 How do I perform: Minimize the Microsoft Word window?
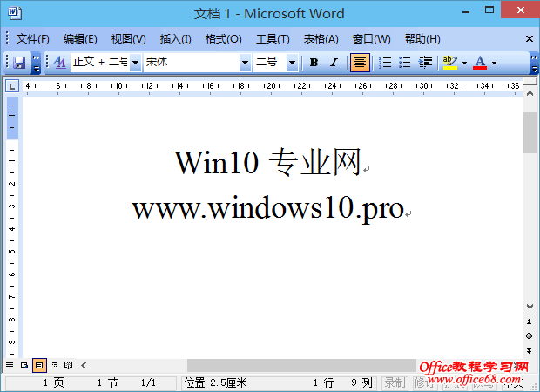tap(466, 12)
